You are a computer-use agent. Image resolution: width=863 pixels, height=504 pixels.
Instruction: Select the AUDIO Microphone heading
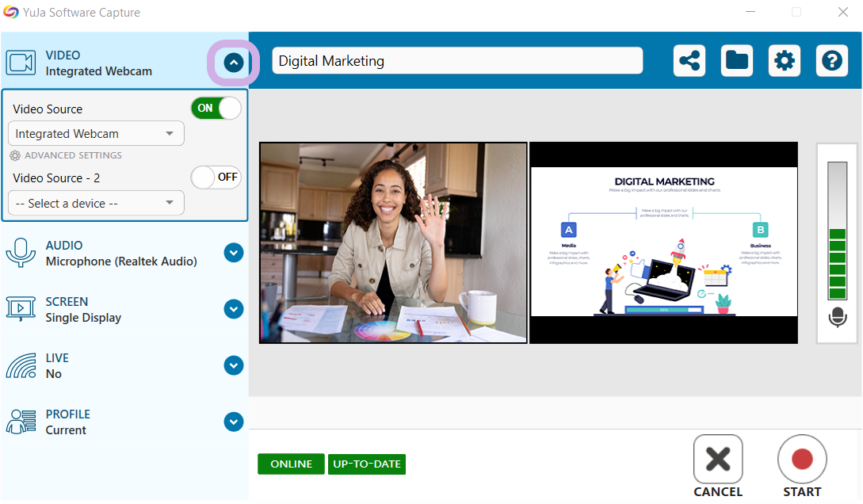click(x=121, y=254)
